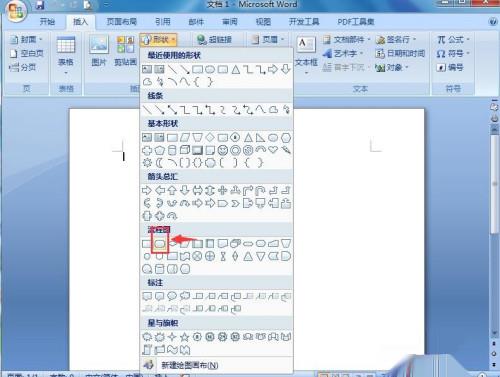The image size is (500, 377).
Task: Insert a 分页 page break
Action: [23, 67]
